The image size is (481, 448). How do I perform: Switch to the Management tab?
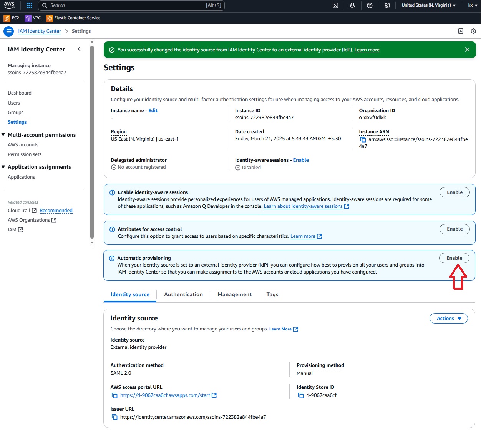234,295
